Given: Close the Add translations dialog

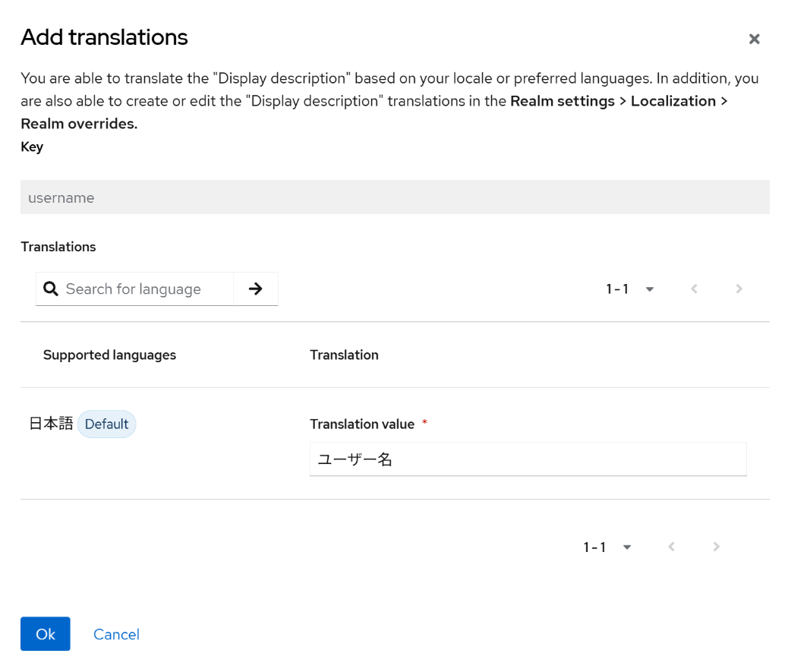Looking at the screenshot, I should [x=754, y=39].
